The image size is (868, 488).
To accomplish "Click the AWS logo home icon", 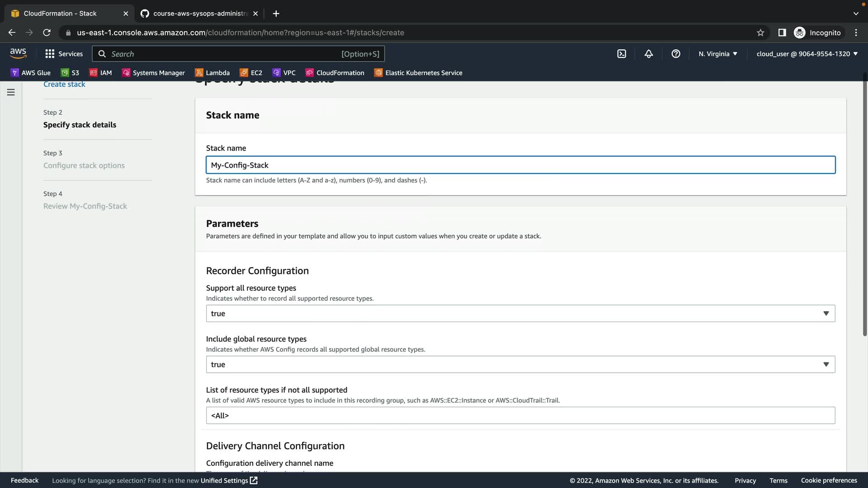I will [18, 53].
